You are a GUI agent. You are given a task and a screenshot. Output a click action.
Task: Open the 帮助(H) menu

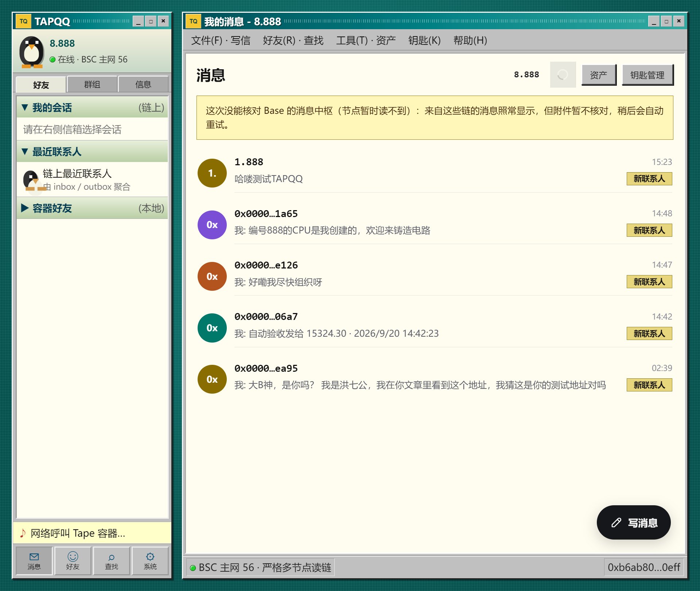[x=470, y=40]
